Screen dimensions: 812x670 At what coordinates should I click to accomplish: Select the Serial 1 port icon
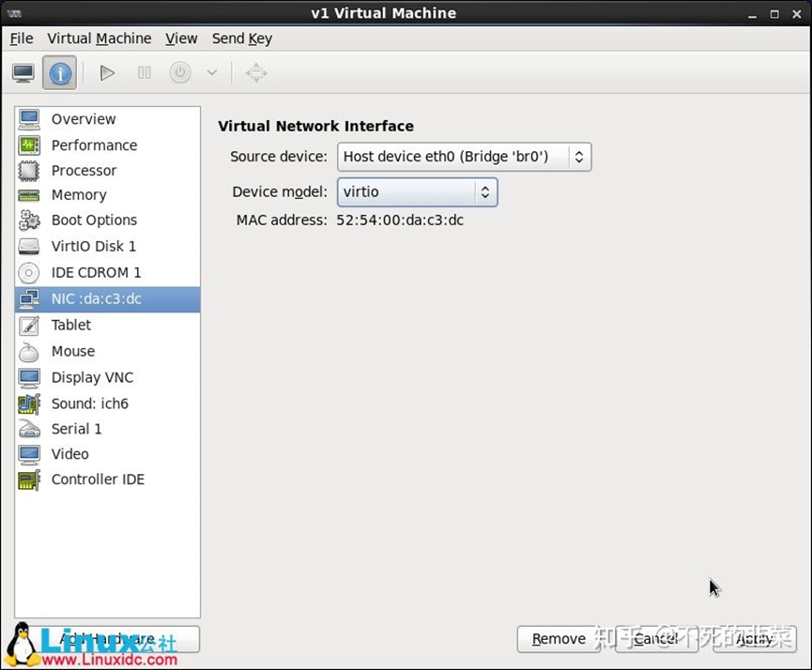[x=29, y=429]
